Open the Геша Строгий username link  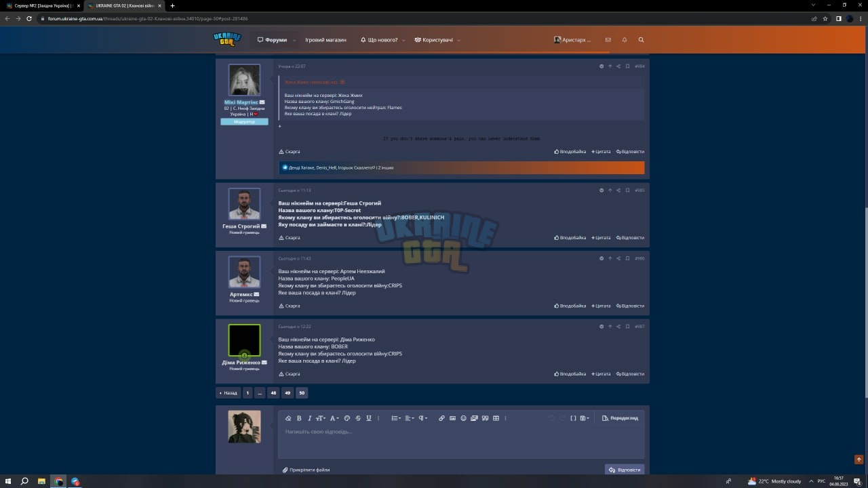pos(241,226)
